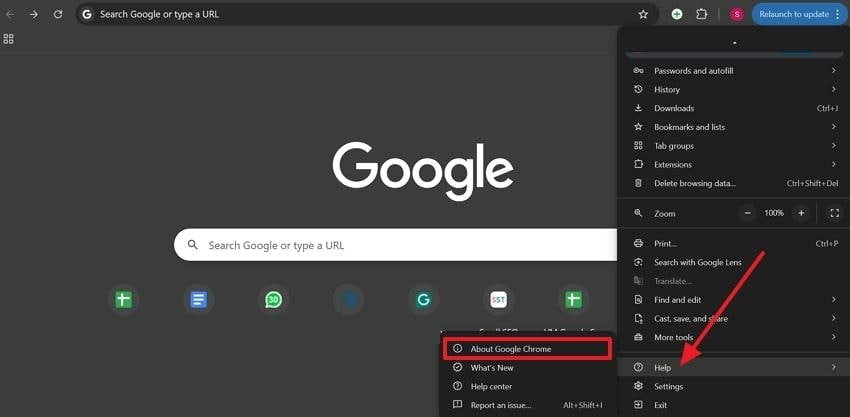The height and width of the screenshot is (417, 850).
Task: Click the Settings gear icon in menu
Action: pos(639,387)
